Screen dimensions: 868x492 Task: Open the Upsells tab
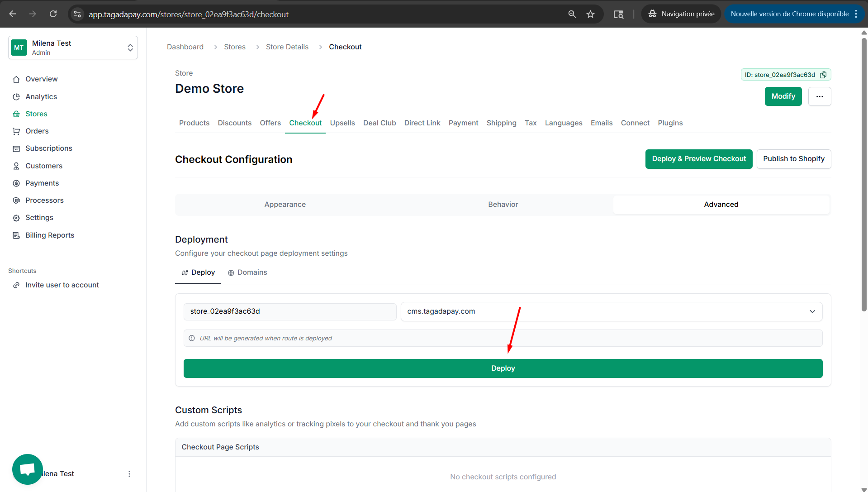(342, 123)
